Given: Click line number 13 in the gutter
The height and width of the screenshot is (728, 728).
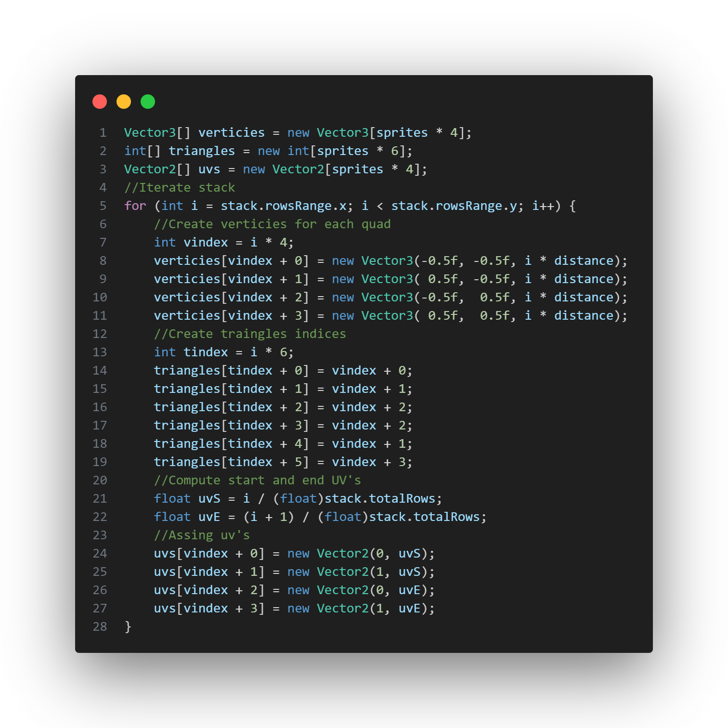Looking at the screenshot, I should 100,352.
